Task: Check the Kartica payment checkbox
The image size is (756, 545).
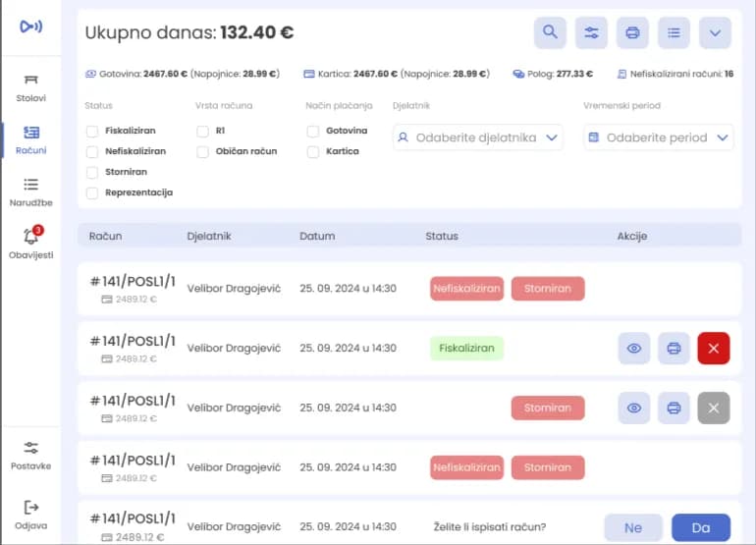Action: (313, 151)
